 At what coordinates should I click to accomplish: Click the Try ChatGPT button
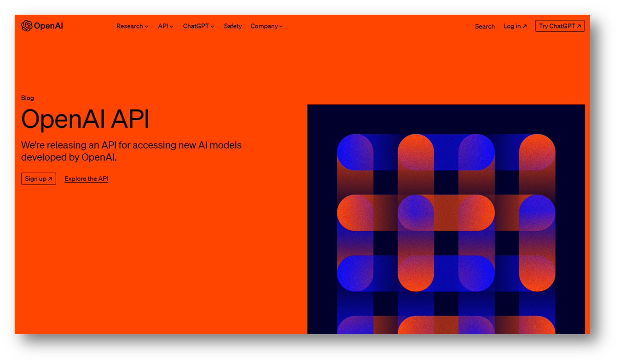tap(560, 26)
